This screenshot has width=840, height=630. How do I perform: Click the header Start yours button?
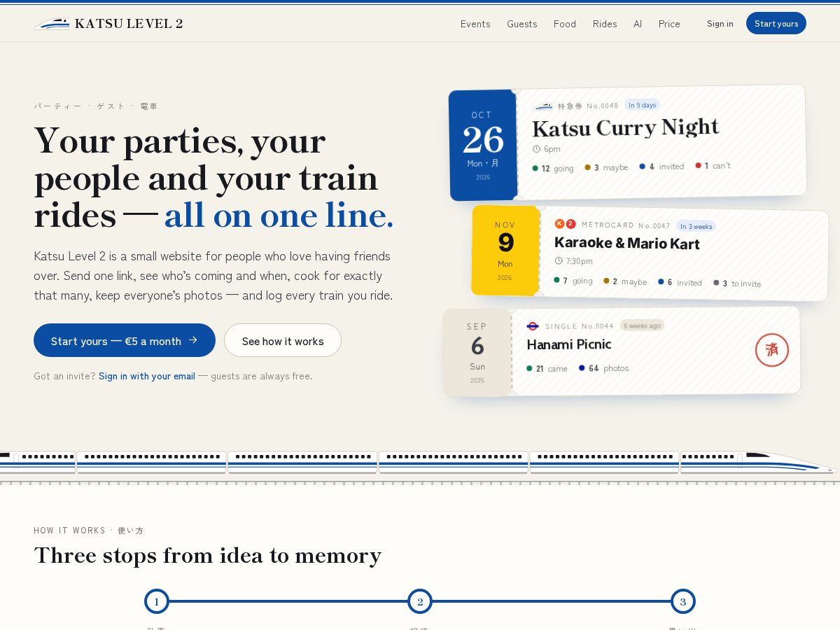tap(776, 23)
